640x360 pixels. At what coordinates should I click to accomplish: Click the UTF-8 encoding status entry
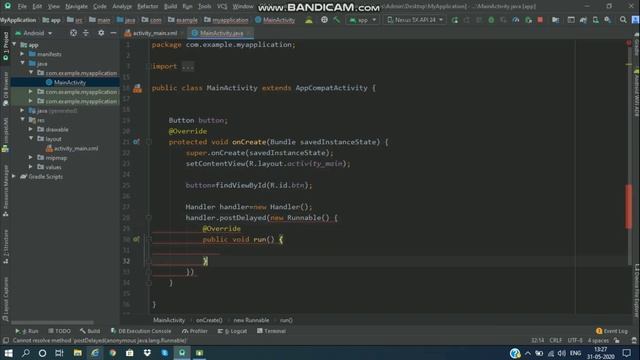575,340
